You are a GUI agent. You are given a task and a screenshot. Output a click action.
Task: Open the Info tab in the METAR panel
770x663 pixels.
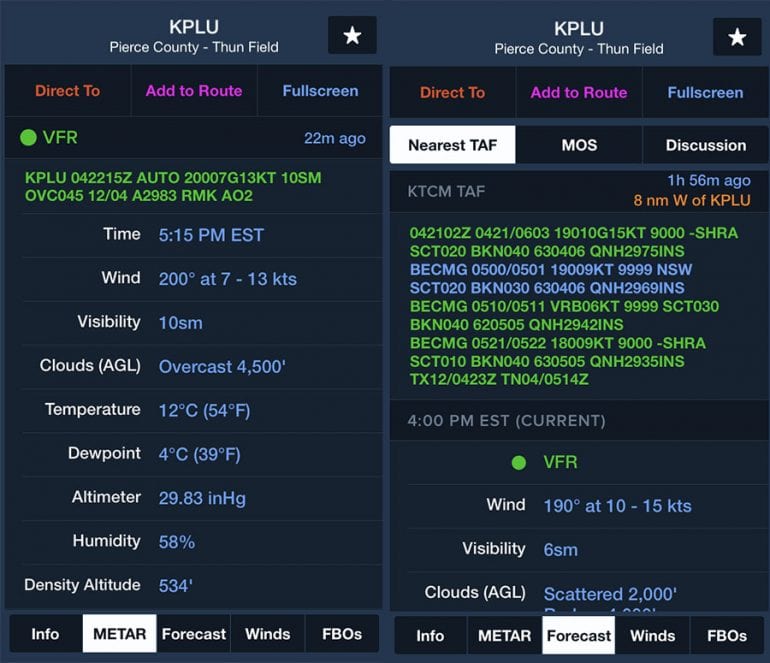pos(45,634)
